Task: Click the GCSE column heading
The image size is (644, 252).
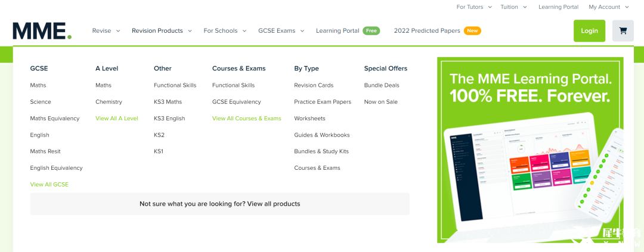Action: (39, 69)
